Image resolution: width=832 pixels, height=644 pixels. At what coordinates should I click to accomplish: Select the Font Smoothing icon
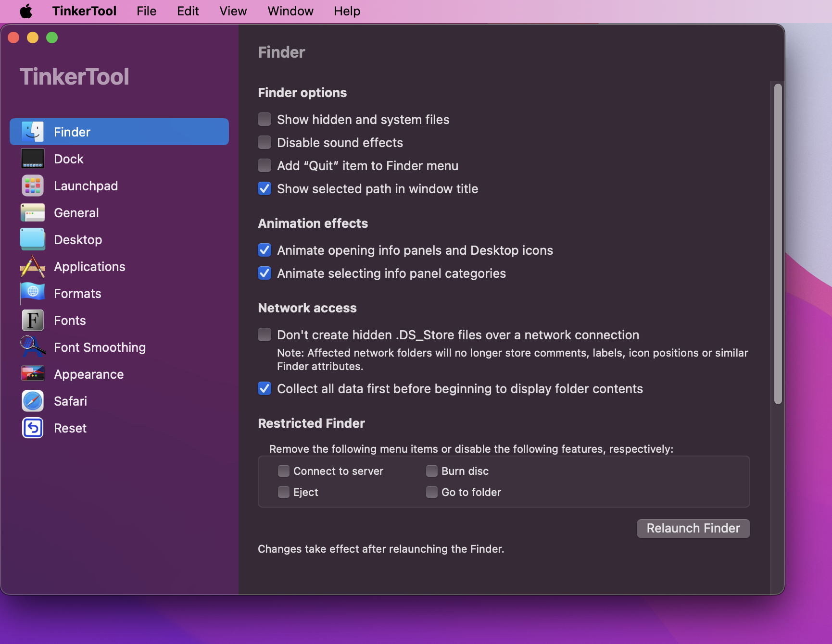32,347
